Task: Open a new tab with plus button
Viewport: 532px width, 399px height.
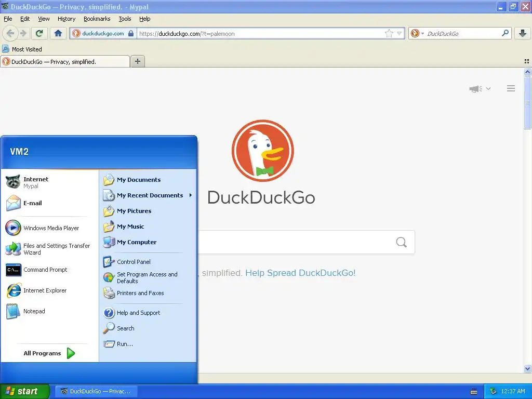Action: coord(137,61)
